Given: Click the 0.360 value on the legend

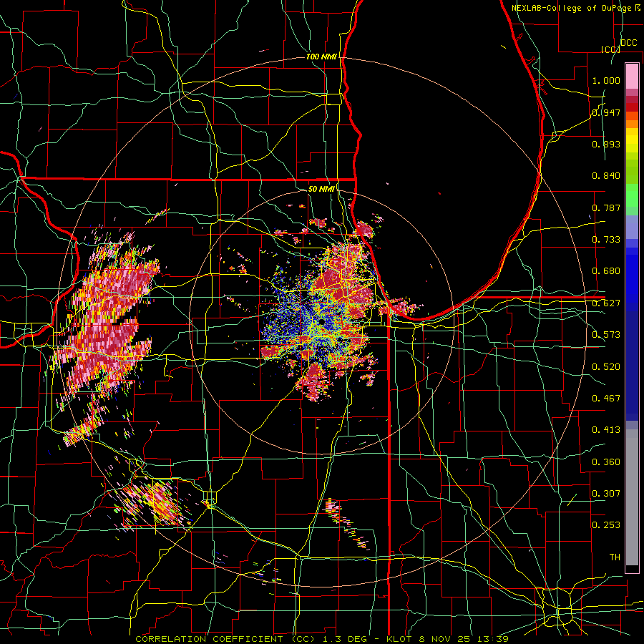Looking at the screenshot, I should coord(606,462).
